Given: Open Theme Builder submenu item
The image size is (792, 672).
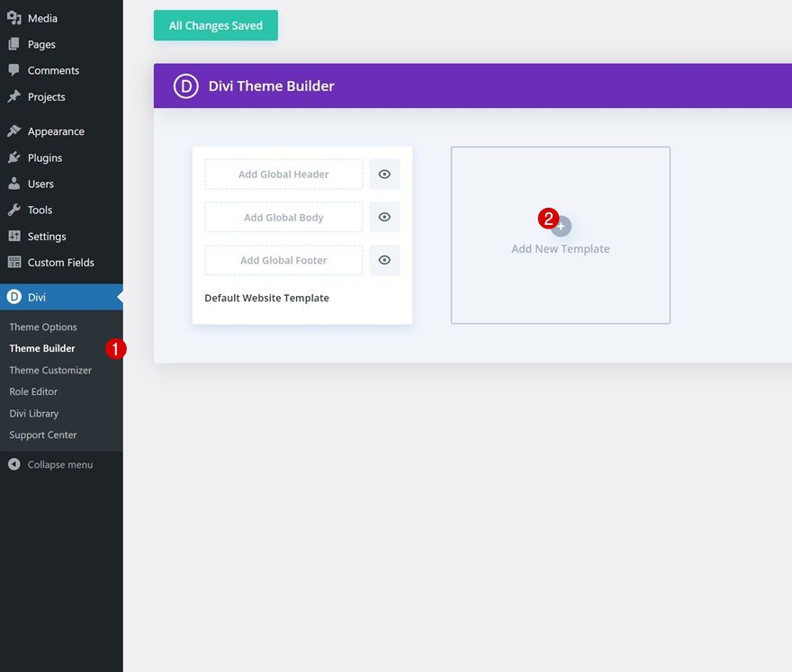Looking at the screenshot, I should click(42, 348).
